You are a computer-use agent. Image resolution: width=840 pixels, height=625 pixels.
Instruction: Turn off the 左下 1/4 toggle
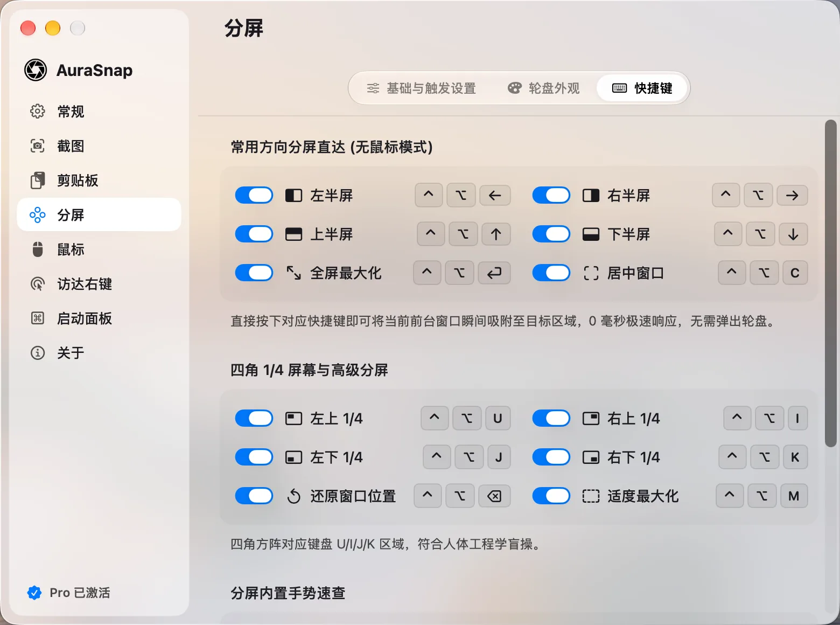coord(254,457)
